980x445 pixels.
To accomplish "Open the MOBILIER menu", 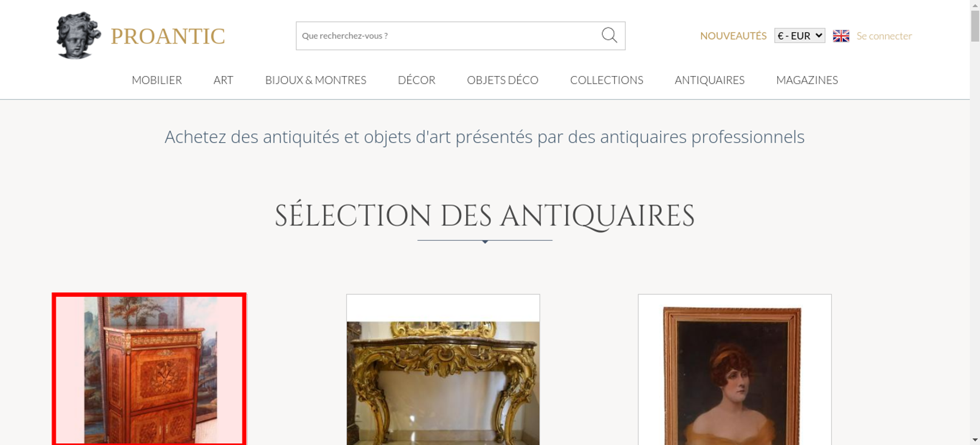I will pos(157,80).
